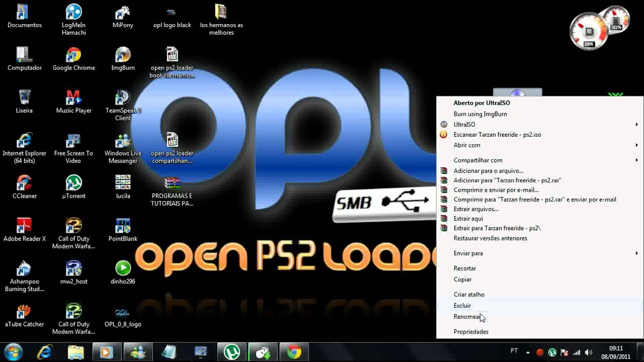Launch the Free Screen To Video shortcut
Viewport: 644px width, 362px height.
pyautogui.click(x=73, y=148)
